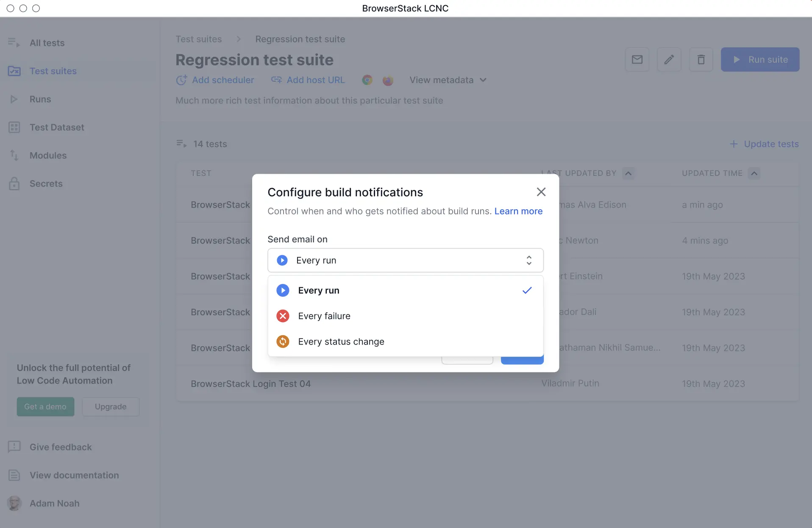Sort by the Last Updated By arrow

click(x=628, y=173)
